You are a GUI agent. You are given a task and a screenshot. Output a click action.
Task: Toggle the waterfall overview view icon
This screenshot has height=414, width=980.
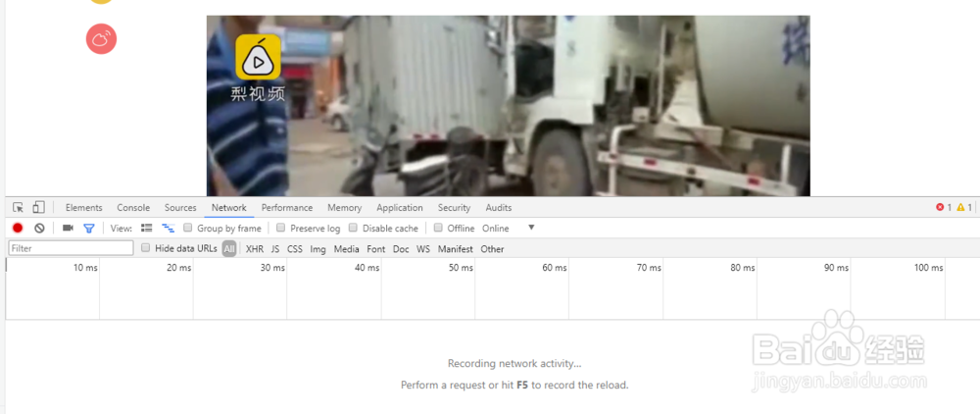pyautogui.click(x=169, y=229)
